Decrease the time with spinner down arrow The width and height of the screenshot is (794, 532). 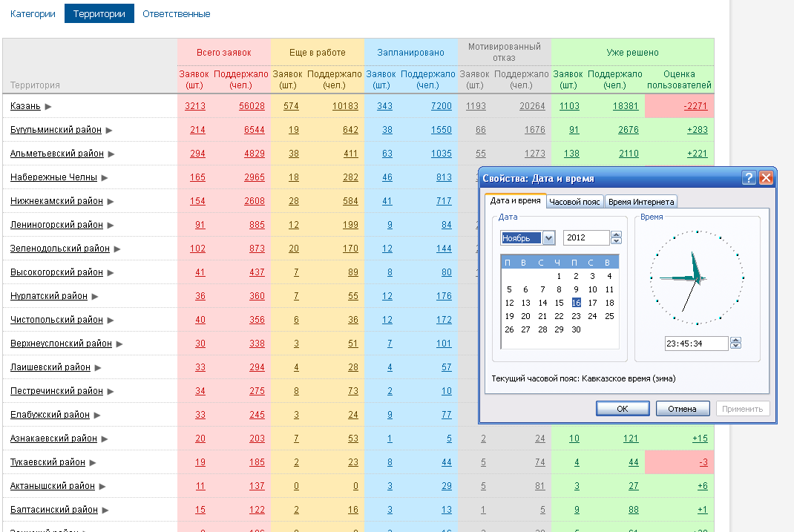(736, 347)
